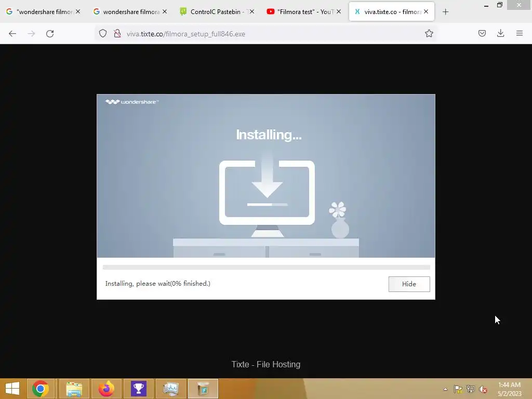Open the Windows Start menu
The height and width of the screenshot is (399, 532).
pos(12,389)
